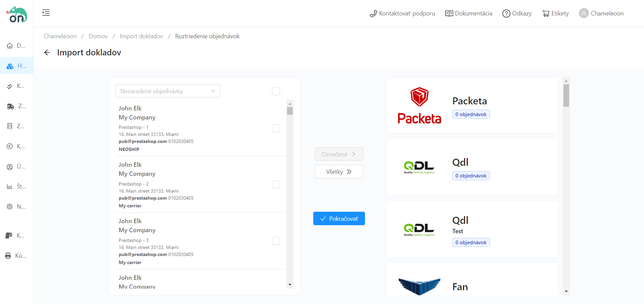This screenshot has width=644, height=304.
Task: Click carrier list scrollbar down arrow
Action: point(566,292)
